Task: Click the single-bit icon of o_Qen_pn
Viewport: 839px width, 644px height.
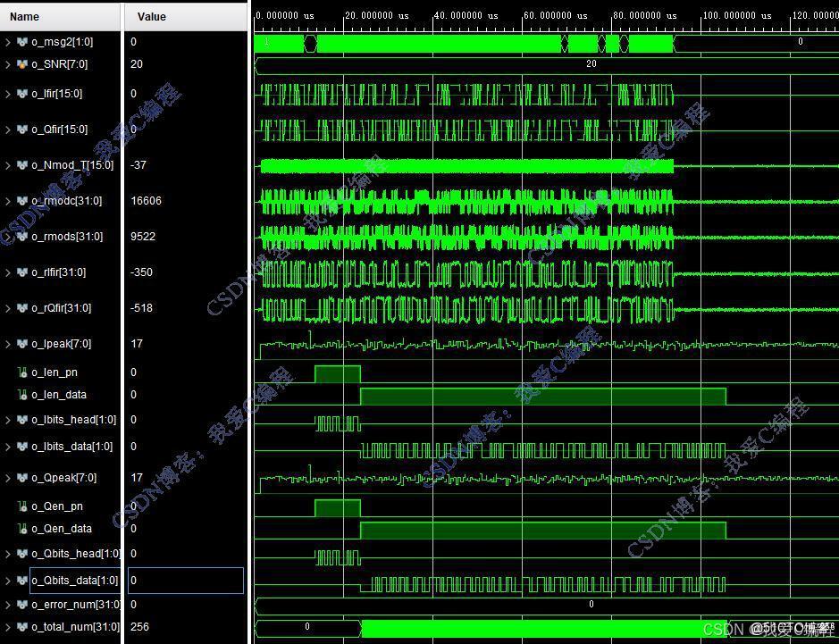Action: (x=22, y=506)
